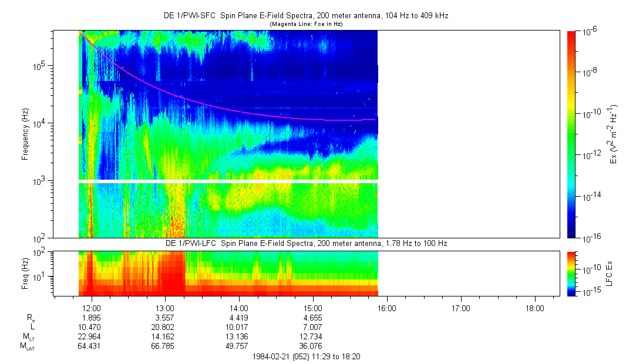This screenshot has height=364, width=636.
Task: Click the Magenta Line Fce subtitle
Action: [305, 24]
